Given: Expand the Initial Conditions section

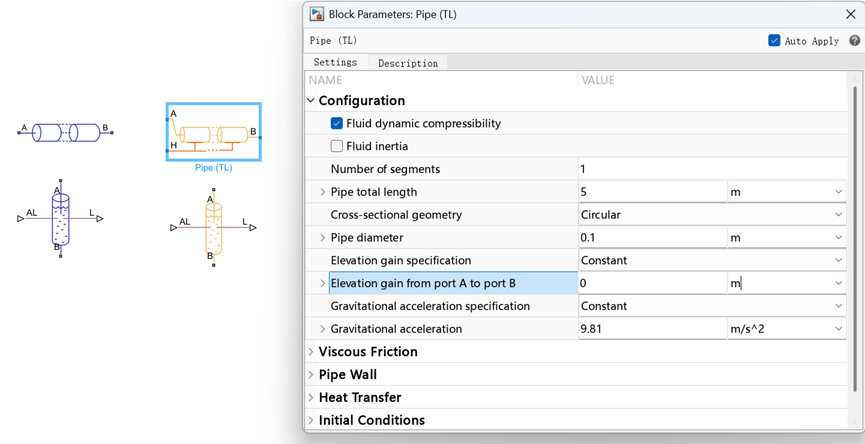Looking at the screenshot, I should 311,420.
